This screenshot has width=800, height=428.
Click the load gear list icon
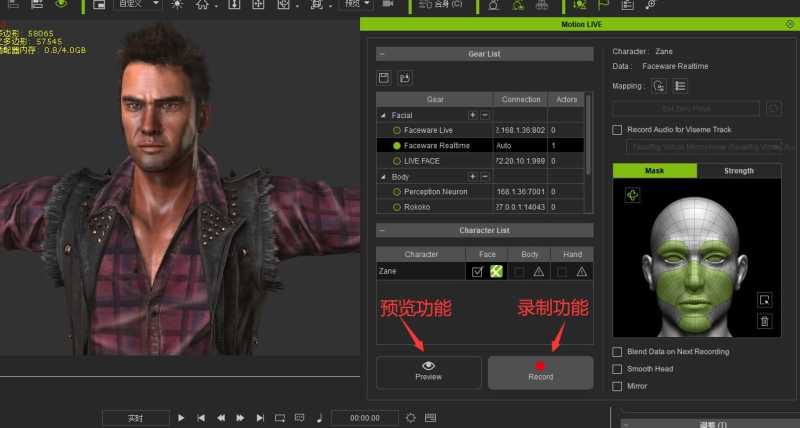pos(404,77)
